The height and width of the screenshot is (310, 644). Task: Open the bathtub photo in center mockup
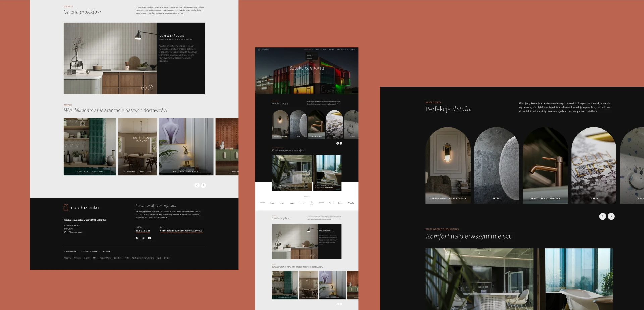tap(328, 172)
